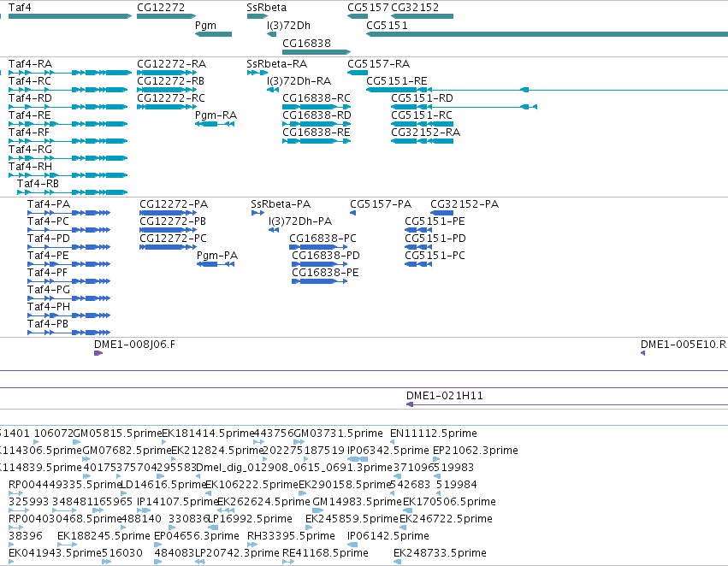This screenshot has width=728, height=566.
Task: Select protein CG12272-PB
Action: (168, 230)
